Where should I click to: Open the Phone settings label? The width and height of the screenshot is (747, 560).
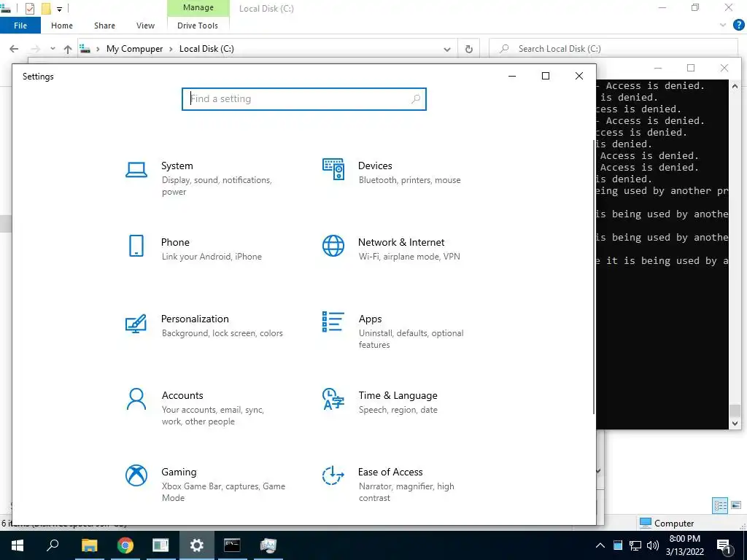click(175, 242)
